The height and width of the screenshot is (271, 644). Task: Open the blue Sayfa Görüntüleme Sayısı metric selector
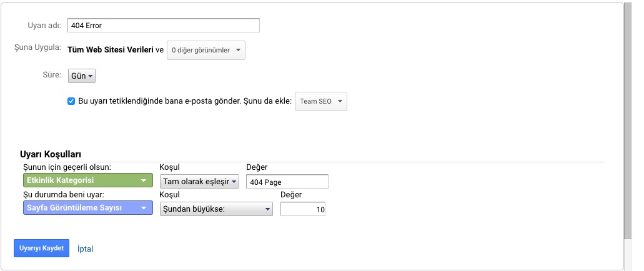(88, 208)
